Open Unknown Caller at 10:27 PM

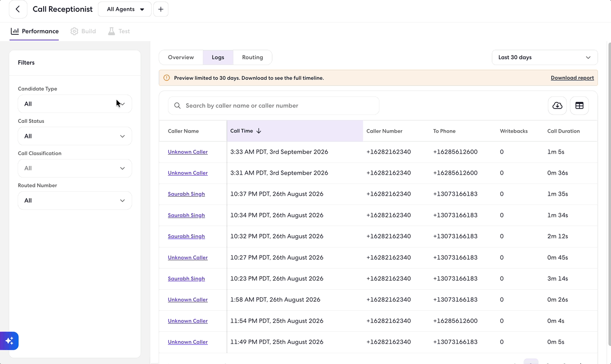click(188, 257)
